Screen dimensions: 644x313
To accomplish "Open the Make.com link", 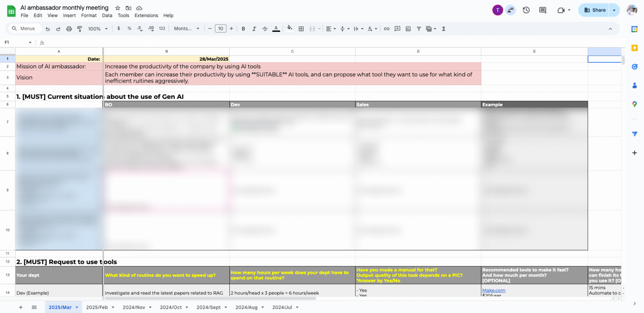I will (493, 290).
